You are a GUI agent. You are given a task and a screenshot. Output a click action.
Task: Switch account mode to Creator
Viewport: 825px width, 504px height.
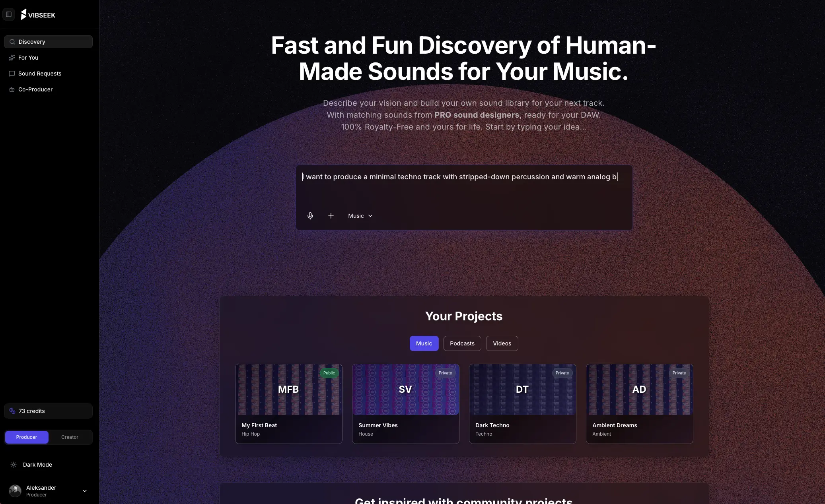click(70, 437)
